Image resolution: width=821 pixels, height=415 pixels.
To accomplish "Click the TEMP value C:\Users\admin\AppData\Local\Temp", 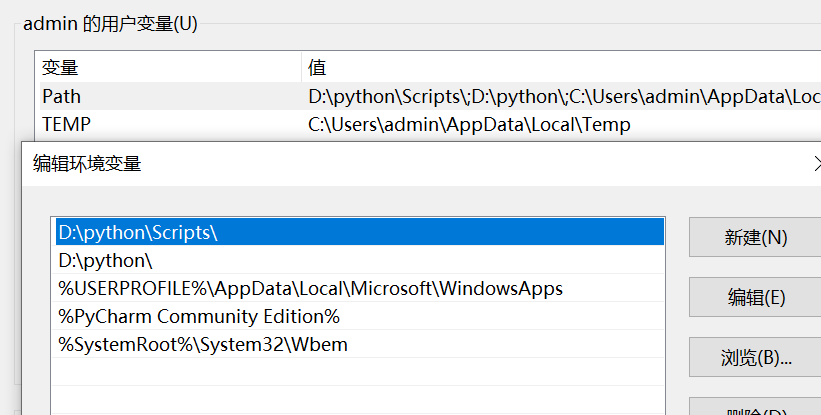I will 469,125.
